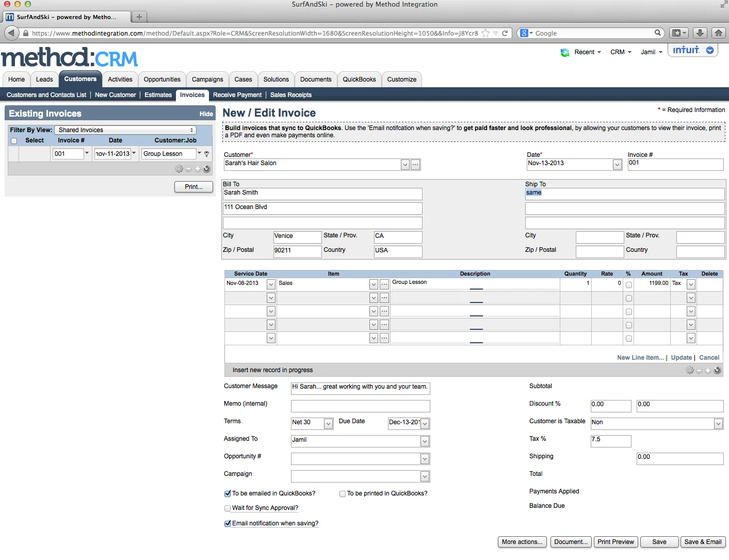Viewport: 729px width, 560px height.
Task: Open Service Date dropdown for Nov-08-2013 row
Action: pos(271,284)
